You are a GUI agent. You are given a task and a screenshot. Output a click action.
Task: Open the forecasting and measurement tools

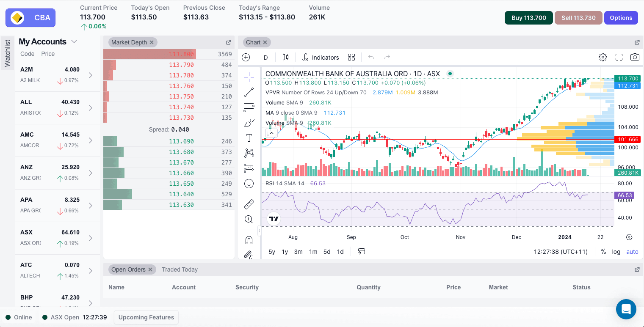coord(249,168)
